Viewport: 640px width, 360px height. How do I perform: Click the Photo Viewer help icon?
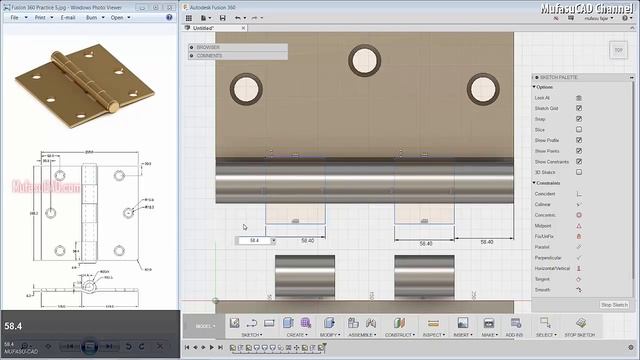click(x=169, y=18)
